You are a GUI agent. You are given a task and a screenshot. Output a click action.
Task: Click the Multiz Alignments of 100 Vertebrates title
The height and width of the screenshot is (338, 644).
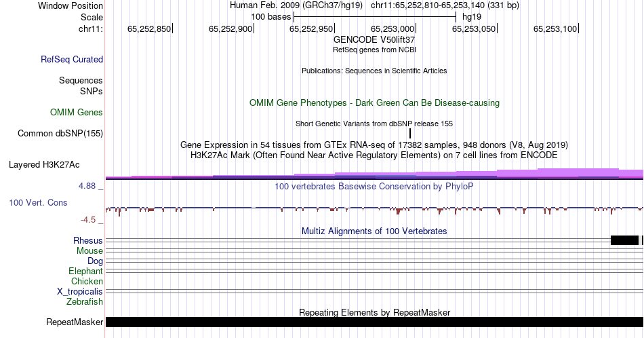tap(374, 231)
